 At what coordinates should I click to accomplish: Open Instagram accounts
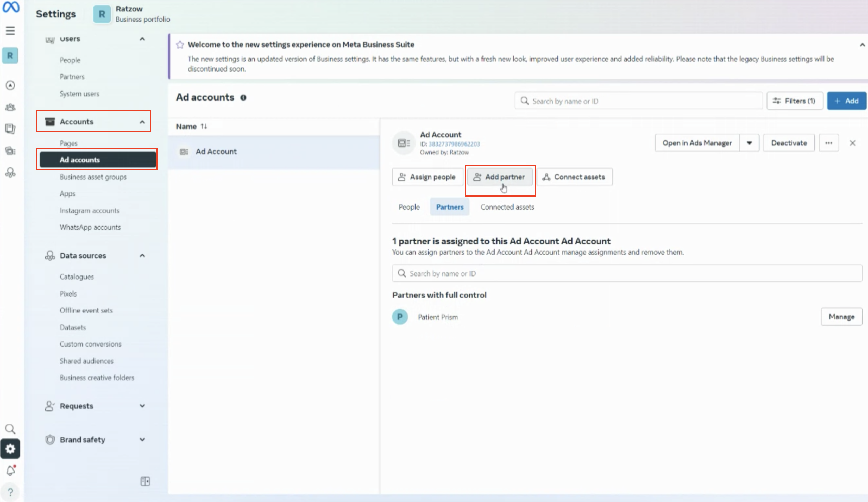pos(89,211)
